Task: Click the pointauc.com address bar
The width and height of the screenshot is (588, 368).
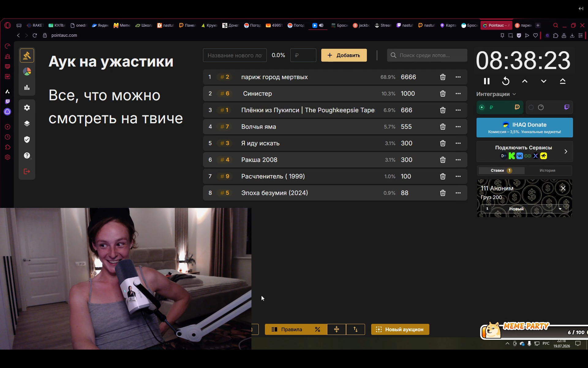Action: (x=64, y=35)
